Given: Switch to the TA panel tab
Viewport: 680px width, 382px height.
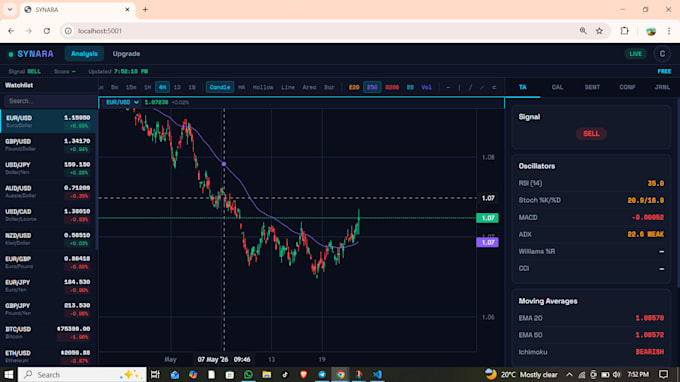Looking at the screenshot, I should [523, 87].
